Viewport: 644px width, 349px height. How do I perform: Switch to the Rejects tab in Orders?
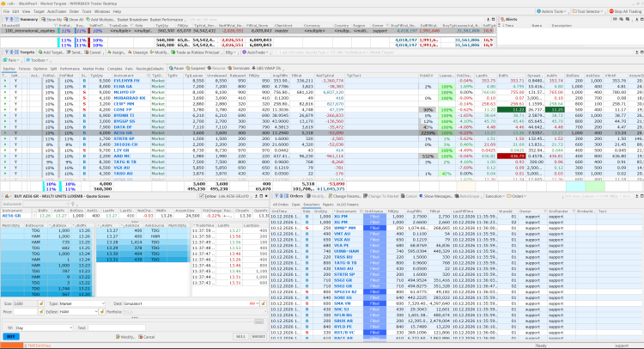point(328,205)
